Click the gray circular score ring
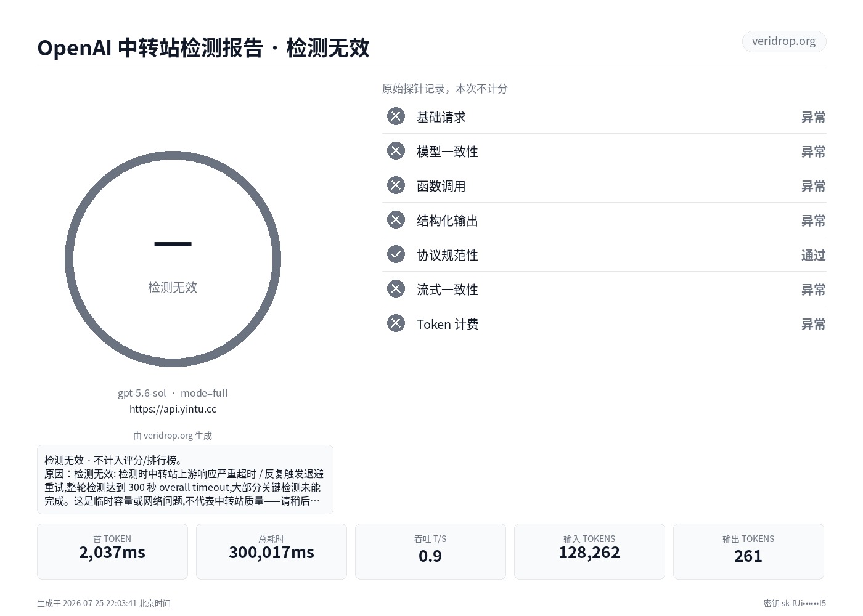The image size is (863, 616). pyautogui.click(x=173, y=259)
